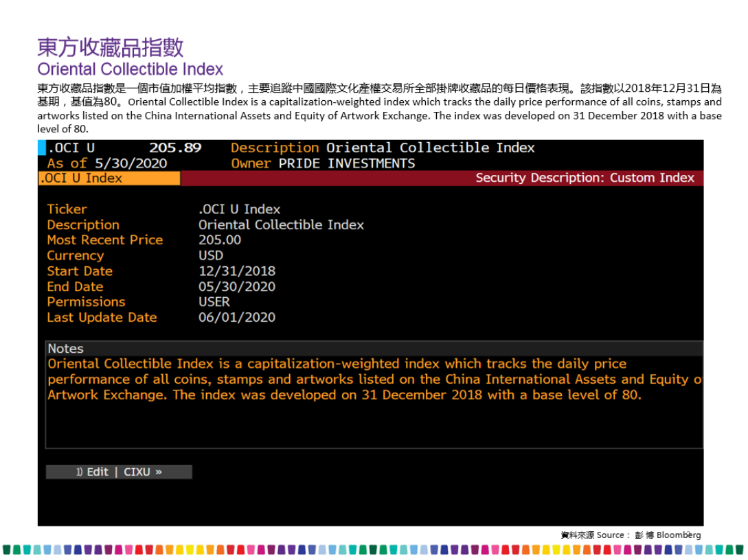Click the As of 5/30/2020 date

coord(107,163)
